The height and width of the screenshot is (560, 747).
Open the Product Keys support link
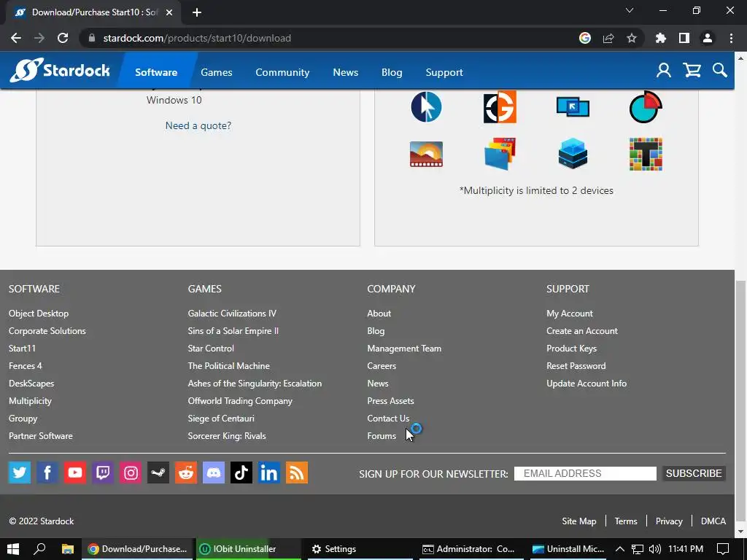(572, 348)
